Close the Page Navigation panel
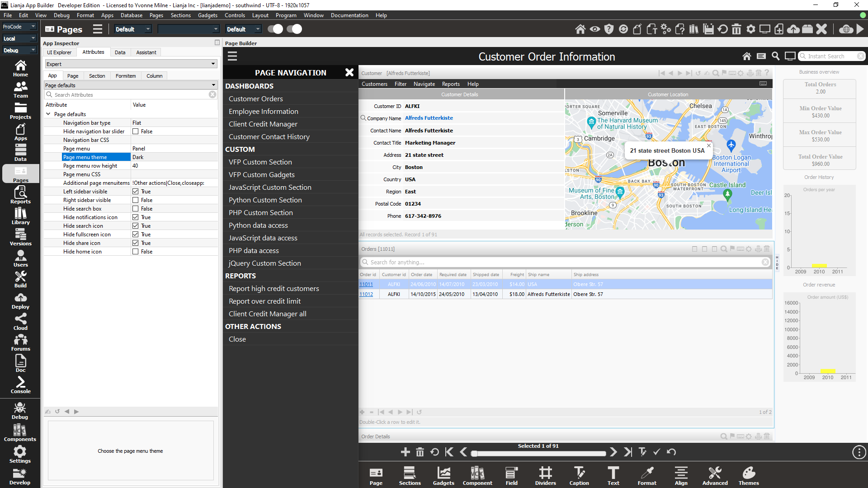 (x=349, y=73)
